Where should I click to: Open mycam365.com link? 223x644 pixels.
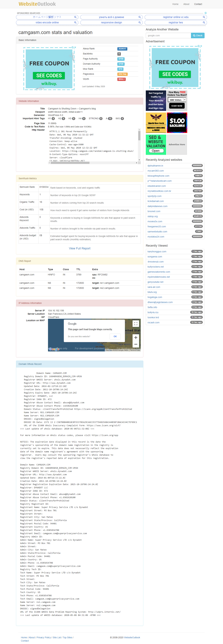click(x=156, y=171)
